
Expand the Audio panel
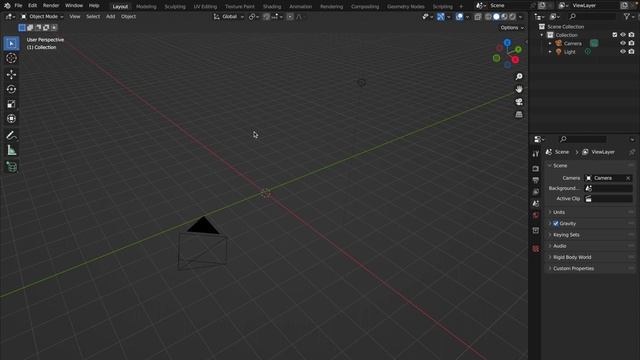(591, 246)
